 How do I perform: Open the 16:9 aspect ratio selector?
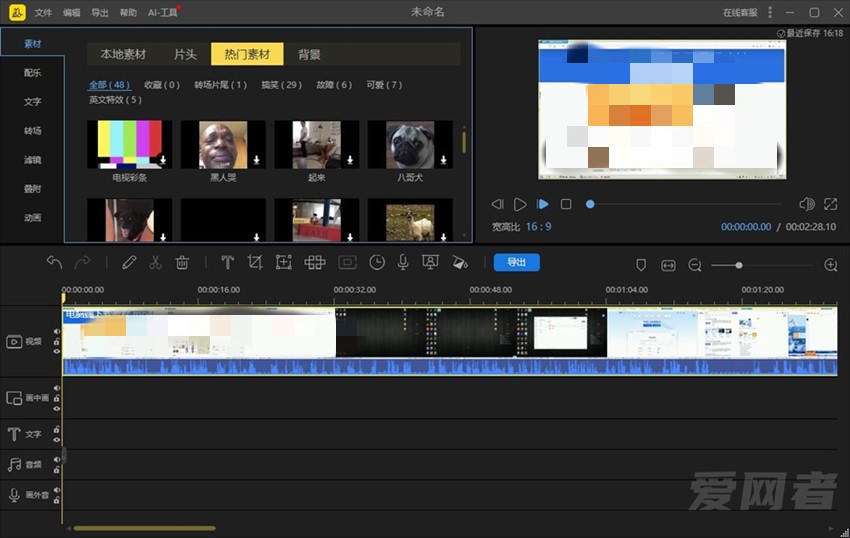(x=538, y=227)
